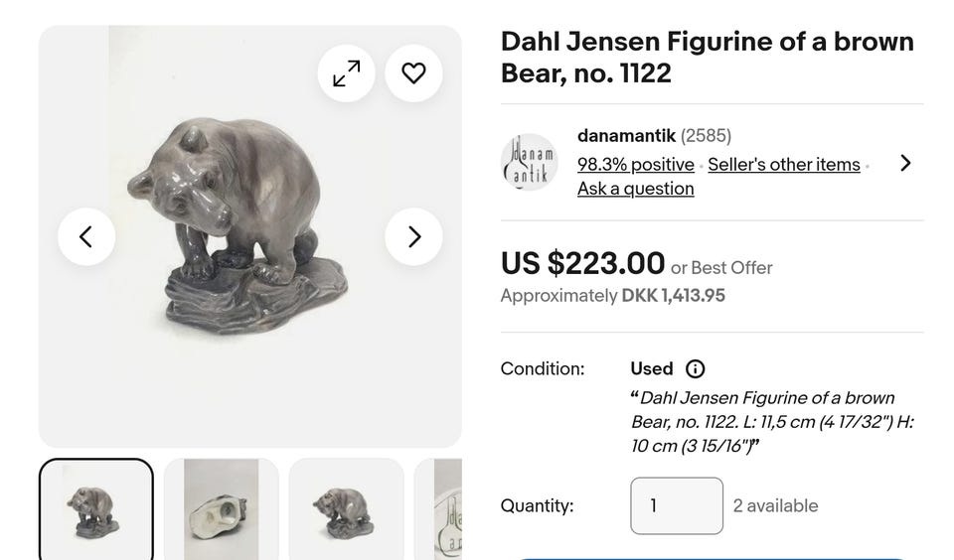Click the seller feedback score (2585)
954x560 pixels.
[707, 136]
